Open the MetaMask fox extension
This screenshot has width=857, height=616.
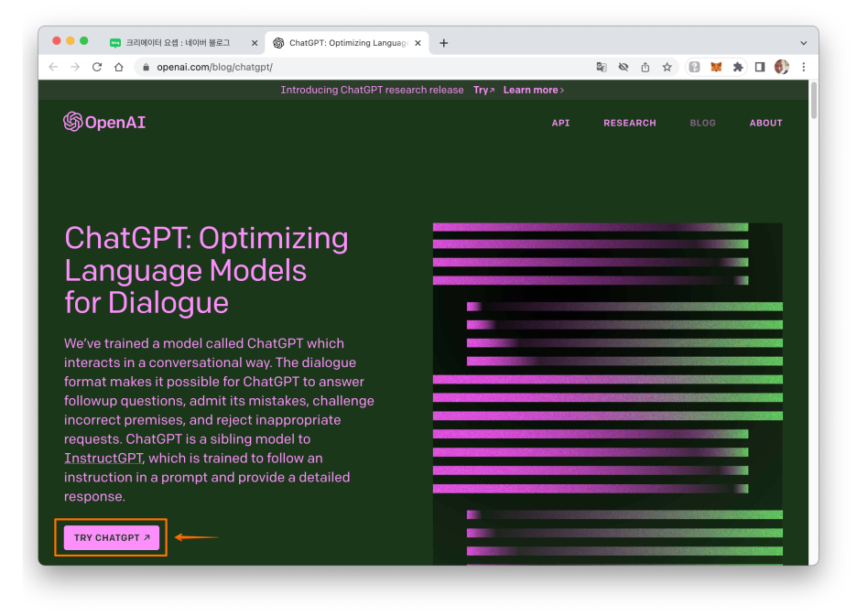716,67
